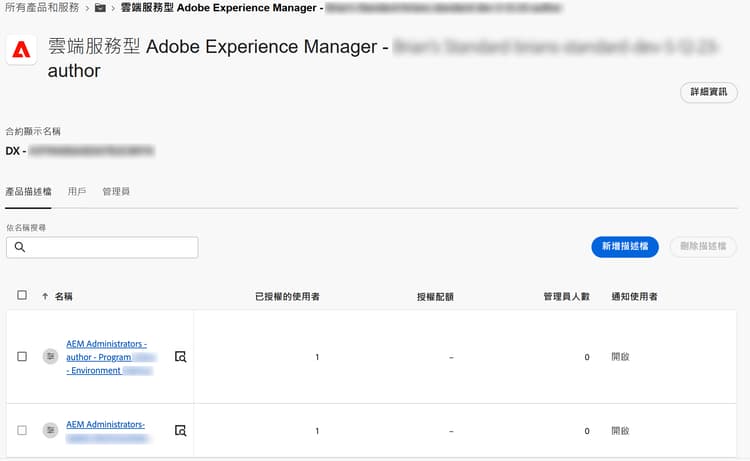
Task: Click second profile's settings sliders icon
Action: (51, 430)
